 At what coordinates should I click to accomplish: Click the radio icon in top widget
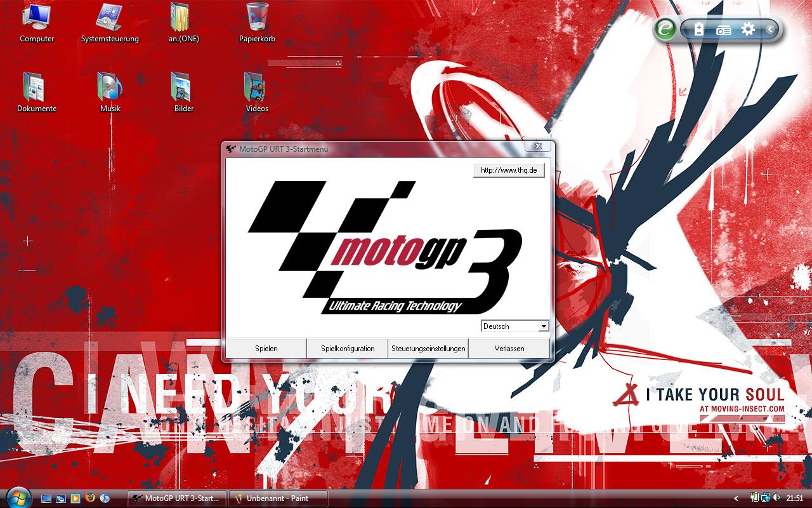coord(723,30)
